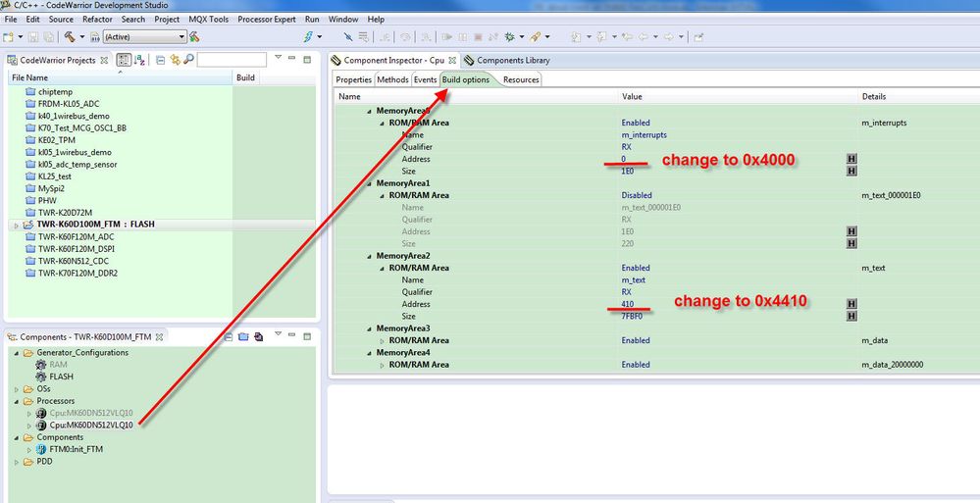Maximize the CodeWarrior Projects panel
980x503 pixels.
[x=307, y=60]
